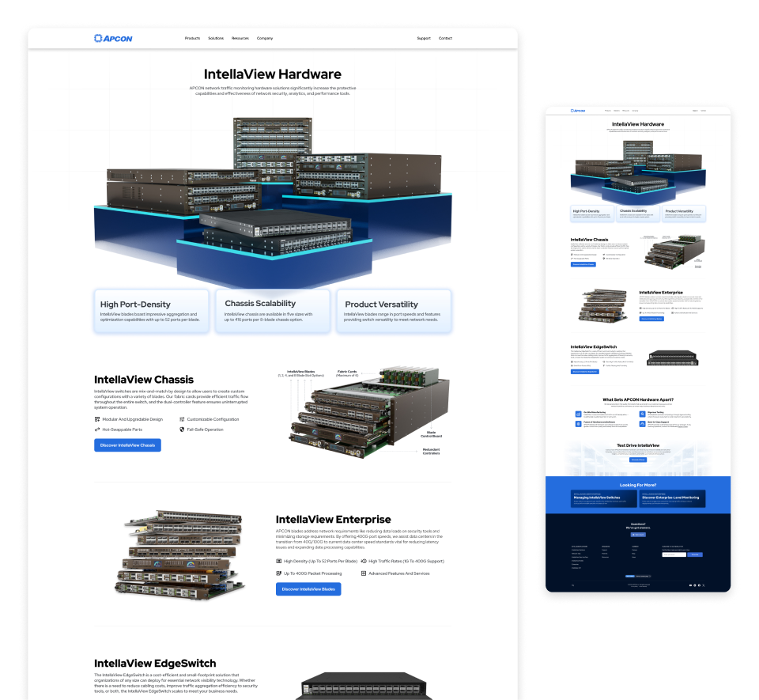Open the Discover Enterprise-Level Monitoring card

point(672,498)
